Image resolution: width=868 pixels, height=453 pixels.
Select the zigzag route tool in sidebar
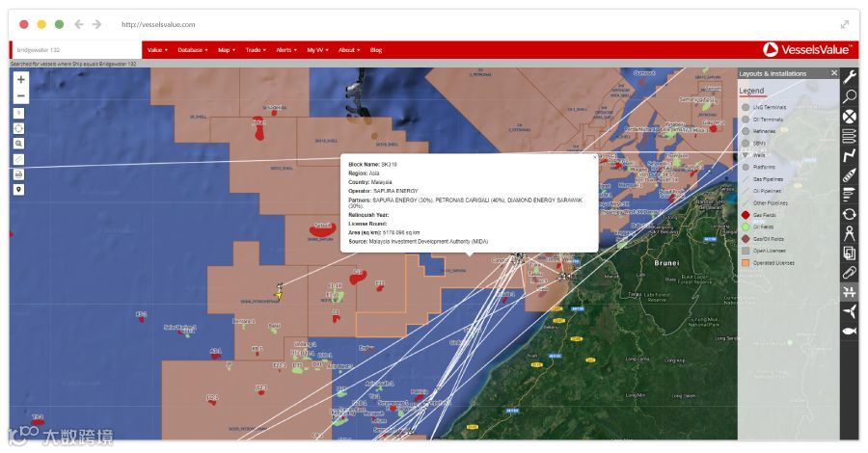click(849, 155)
